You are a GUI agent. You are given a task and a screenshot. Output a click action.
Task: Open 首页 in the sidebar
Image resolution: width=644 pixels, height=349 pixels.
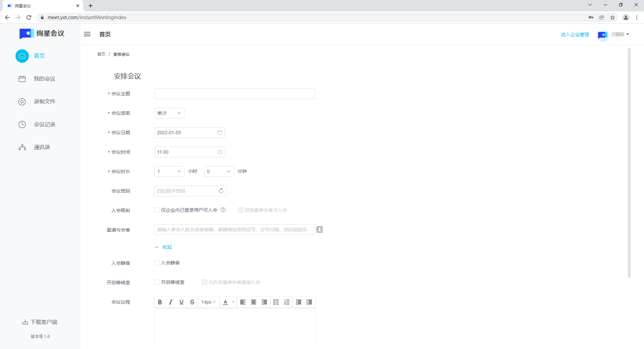(x=30, y=56)
